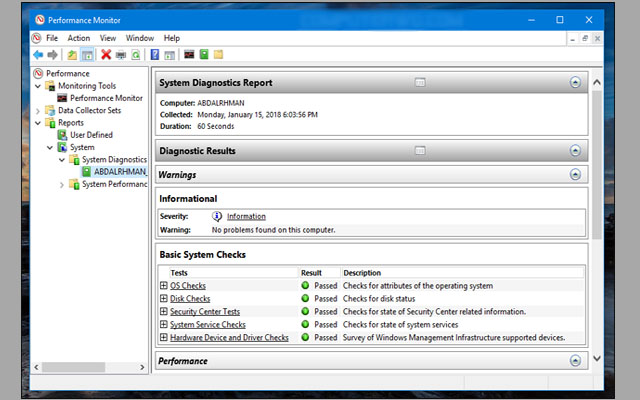The height and width of the screenshot is (400, 640).
Task: Click the blue Back arrow toolbar icon
Action: pyautogui.click(x=38, y=55)
